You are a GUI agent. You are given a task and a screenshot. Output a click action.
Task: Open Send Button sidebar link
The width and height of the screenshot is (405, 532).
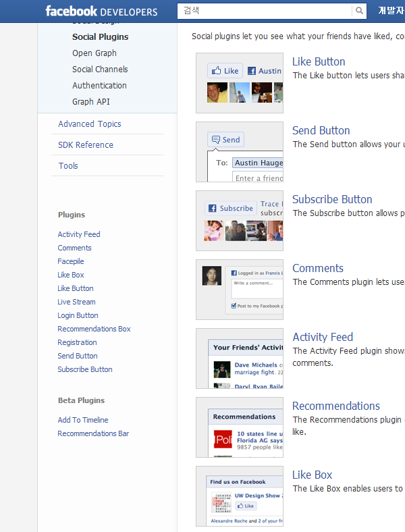pos(78,356)
